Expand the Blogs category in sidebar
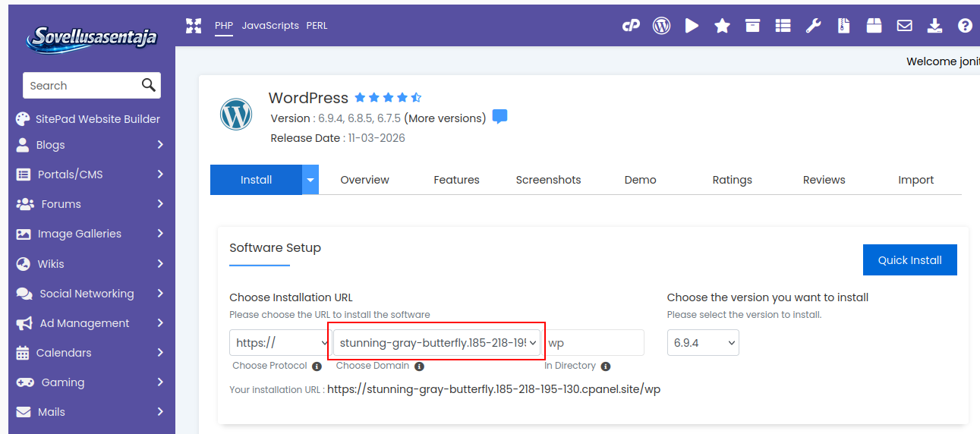Viewport: 980px width, 434px height. tap(91, 145)
